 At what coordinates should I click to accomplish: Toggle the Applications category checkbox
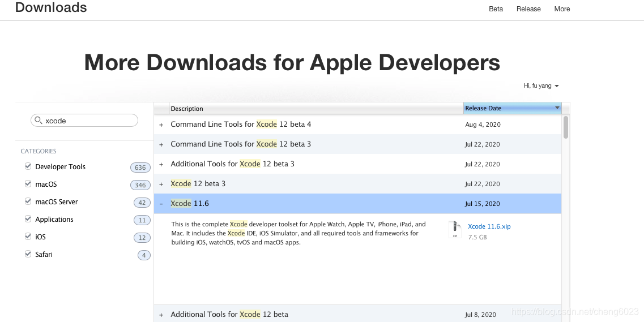28,218
